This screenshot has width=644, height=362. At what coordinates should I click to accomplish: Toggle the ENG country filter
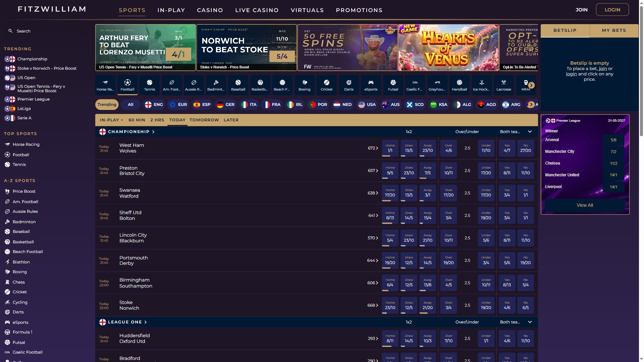(154, 105)
